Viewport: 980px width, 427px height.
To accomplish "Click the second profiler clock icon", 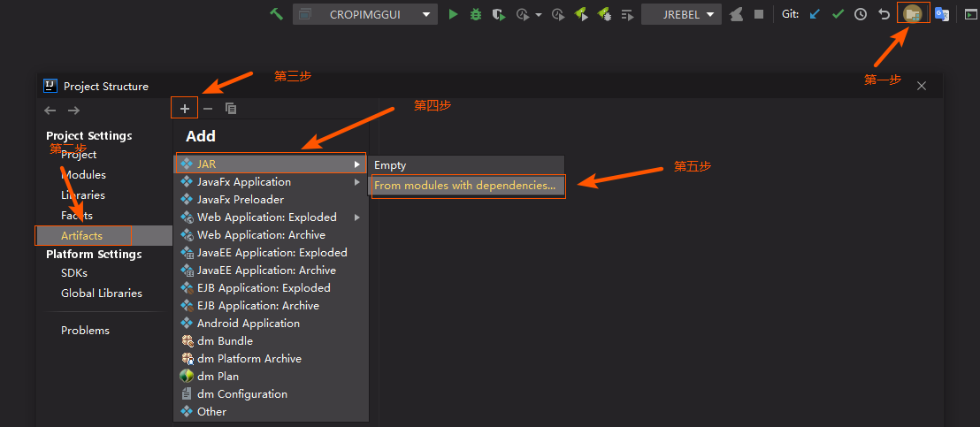I will tap(557, 14).
